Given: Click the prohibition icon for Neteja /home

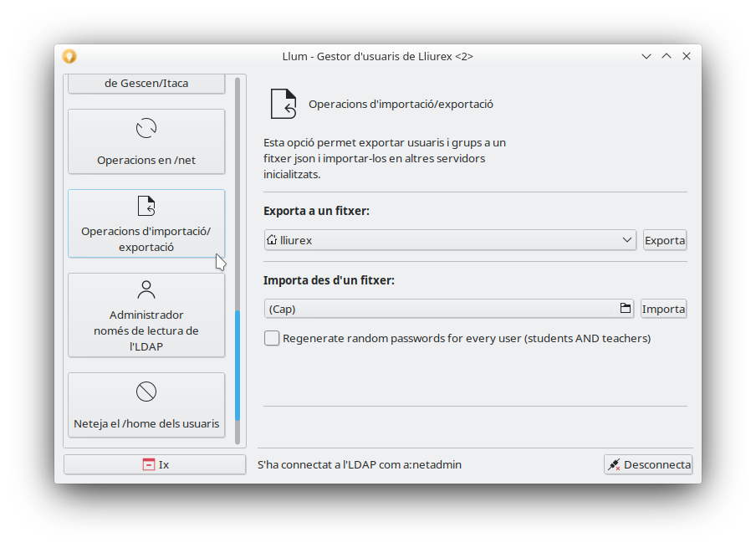Looking at the screenshot, I should tap(146, 392).
